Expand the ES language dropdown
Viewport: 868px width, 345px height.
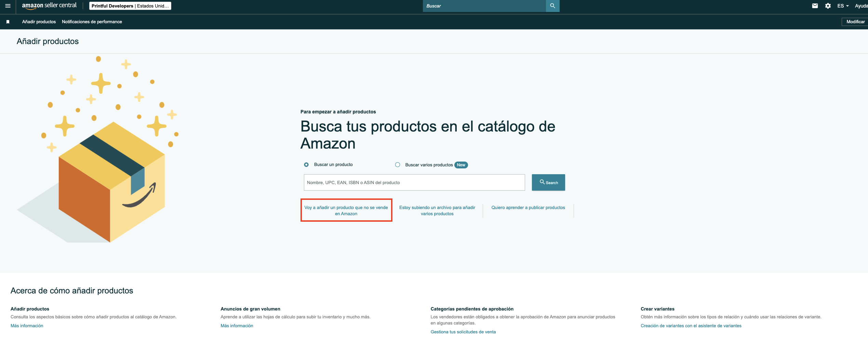pos(843,6)
